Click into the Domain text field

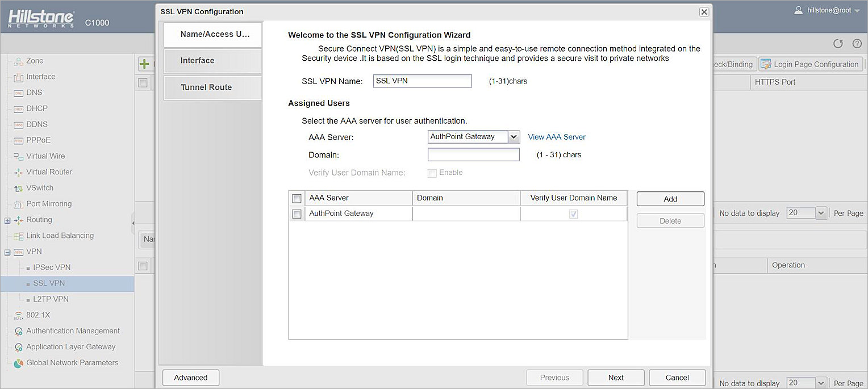[473, 154]
